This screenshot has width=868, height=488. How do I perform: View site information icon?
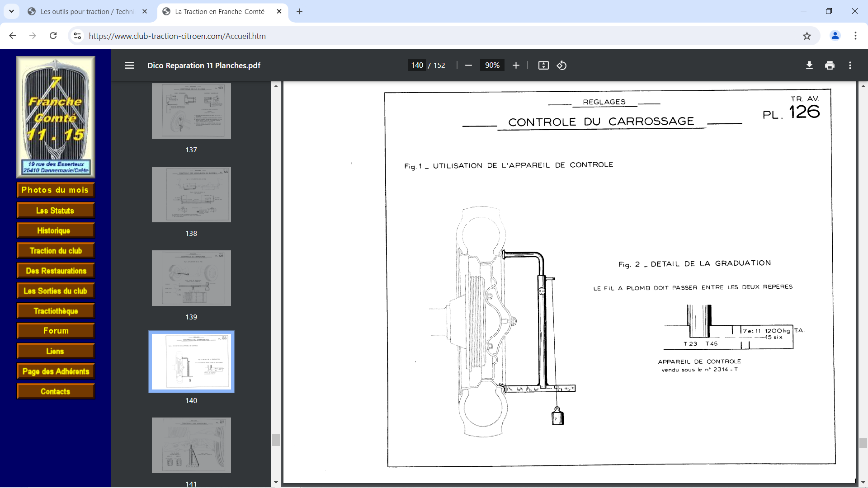point(77,36)
